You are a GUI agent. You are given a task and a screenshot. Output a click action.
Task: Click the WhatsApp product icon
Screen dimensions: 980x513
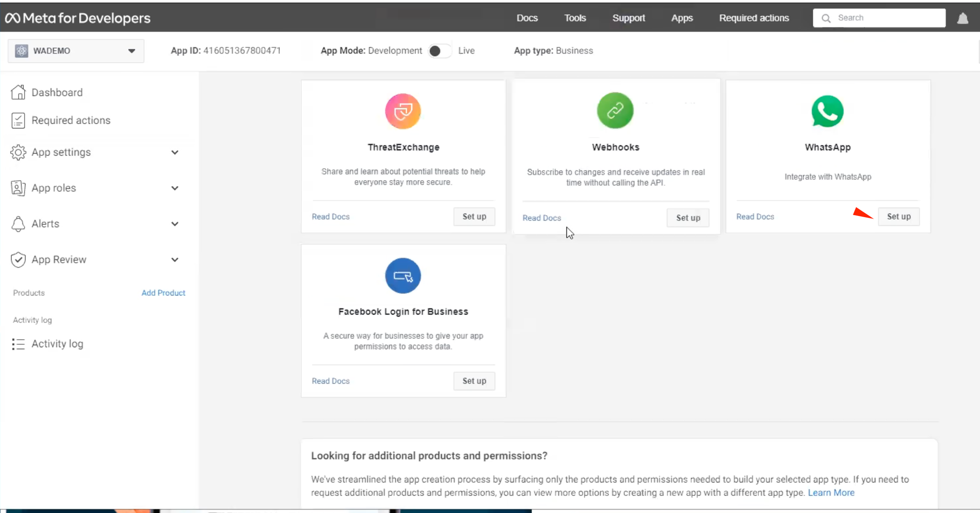tap(827, 111)
